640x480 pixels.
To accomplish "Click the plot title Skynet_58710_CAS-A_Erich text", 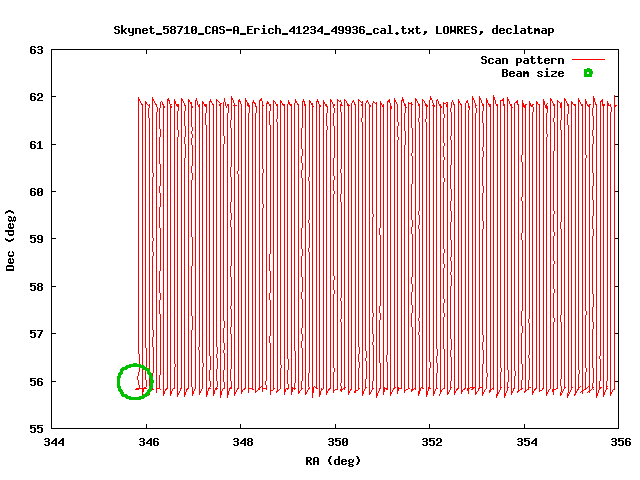I will click(333, 31).
